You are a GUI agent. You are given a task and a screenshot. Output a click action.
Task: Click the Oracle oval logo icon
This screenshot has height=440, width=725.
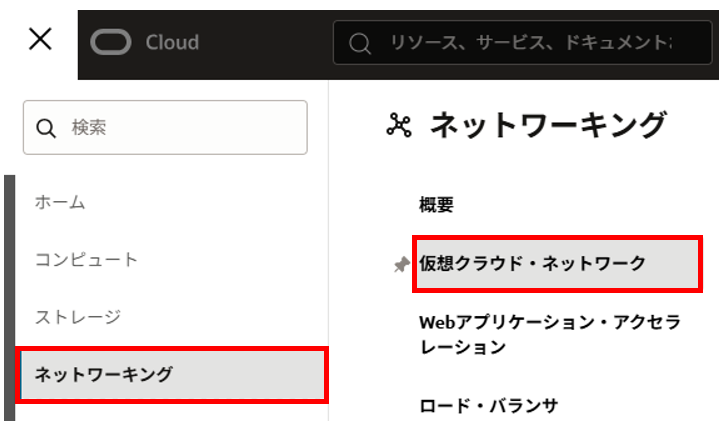coord(112,42)
